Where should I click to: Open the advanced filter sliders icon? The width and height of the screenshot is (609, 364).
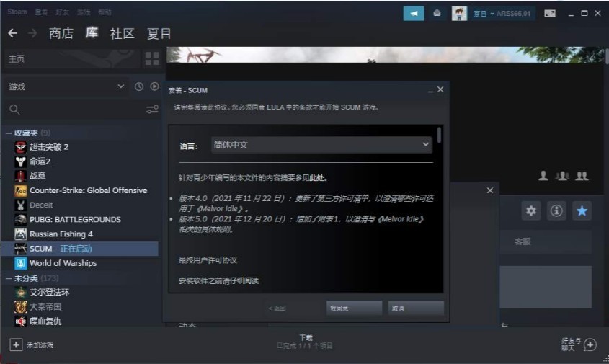[151, 110]
